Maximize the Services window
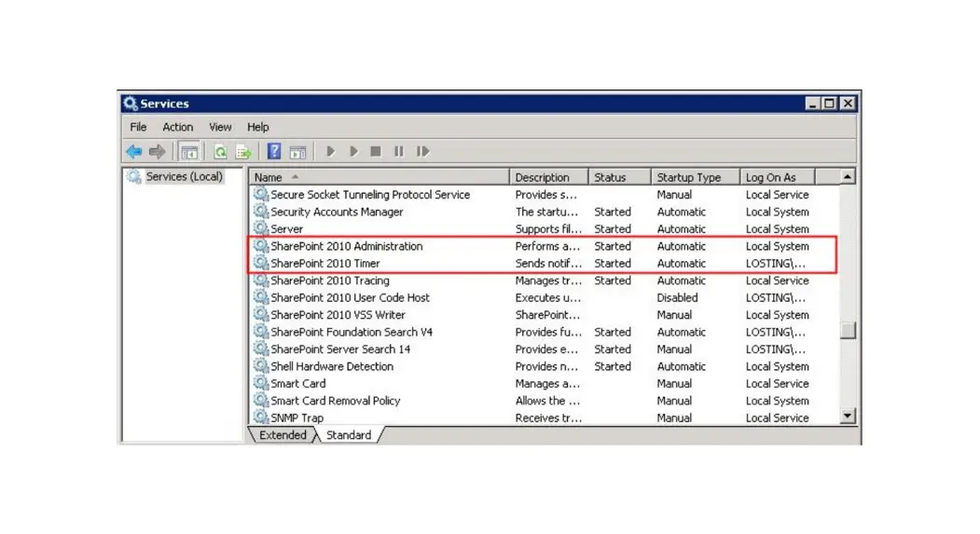This screenshot has width=980, height=534. pyautogui.click(x=829, y=103)
